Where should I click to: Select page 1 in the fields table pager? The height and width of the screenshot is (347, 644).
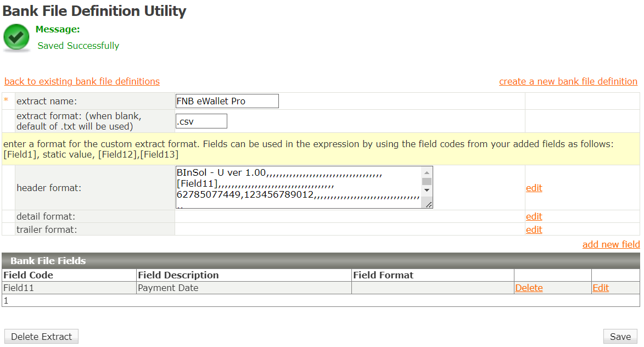click(x=6, y=301)
